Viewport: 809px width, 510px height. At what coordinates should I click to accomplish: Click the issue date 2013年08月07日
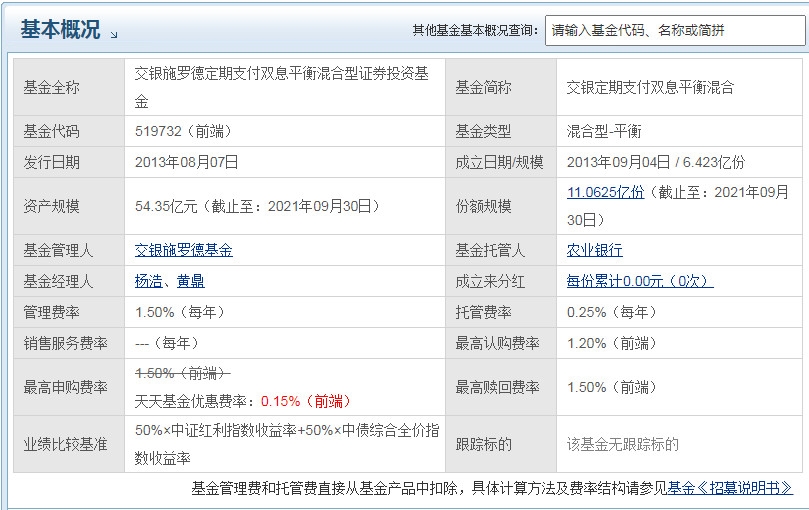point(186,162)
